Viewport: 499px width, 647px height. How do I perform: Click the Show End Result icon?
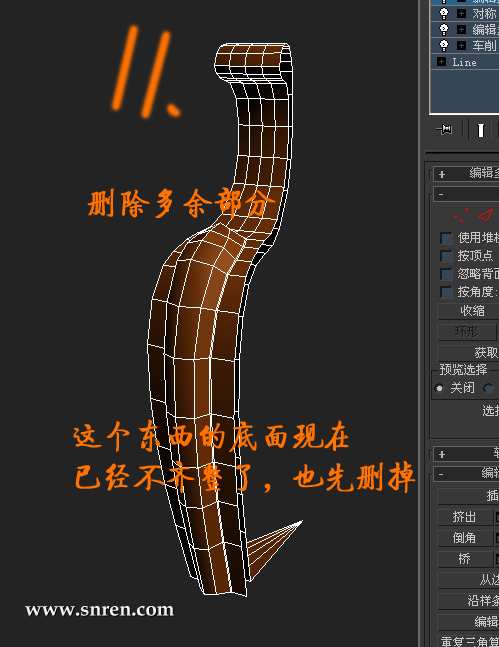480,131
